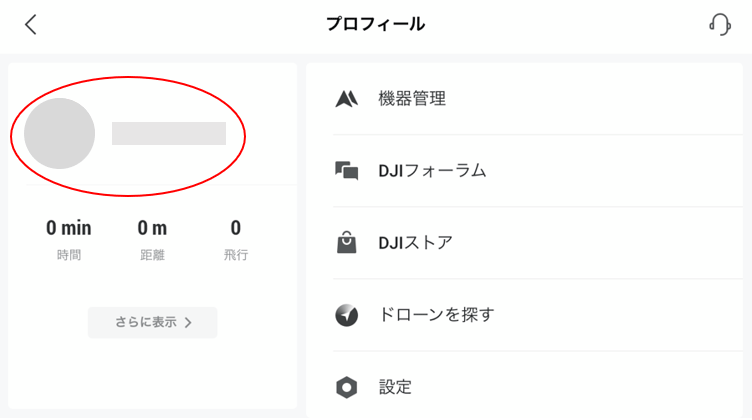Screen dimensions: 752x420
Task: Click the プロフィール page title
Action: [x=376, y=24]
